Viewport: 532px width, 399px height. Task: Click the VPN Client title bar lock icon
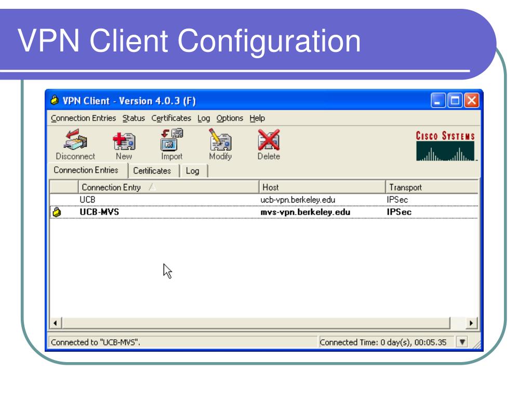54,100
